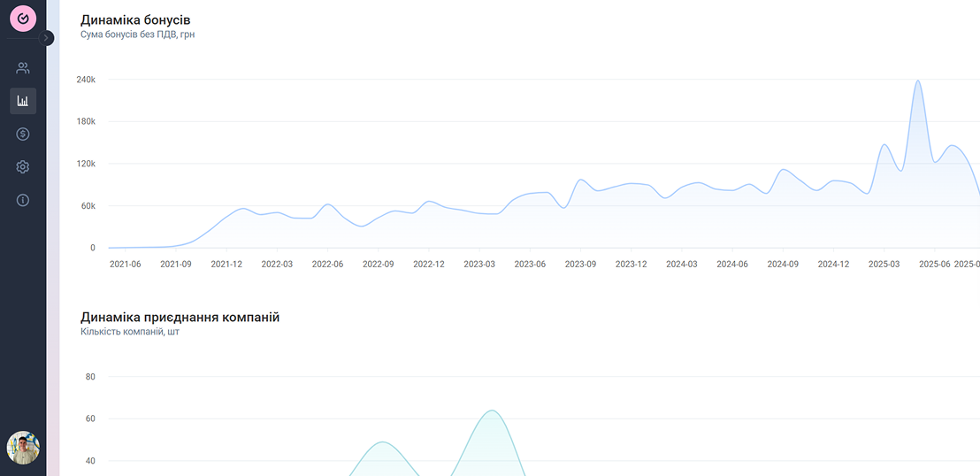Click the 2022-12 x-axis date label
Screen dimensions: 980x476
pos(428,264)
